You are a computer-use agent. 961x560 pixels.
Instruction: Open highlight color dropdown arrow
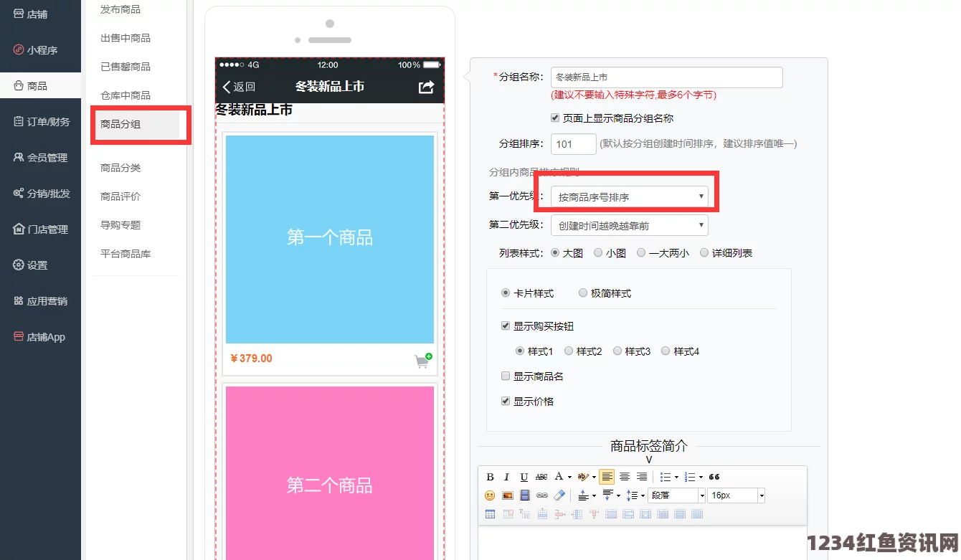click(x=594, y=477)
